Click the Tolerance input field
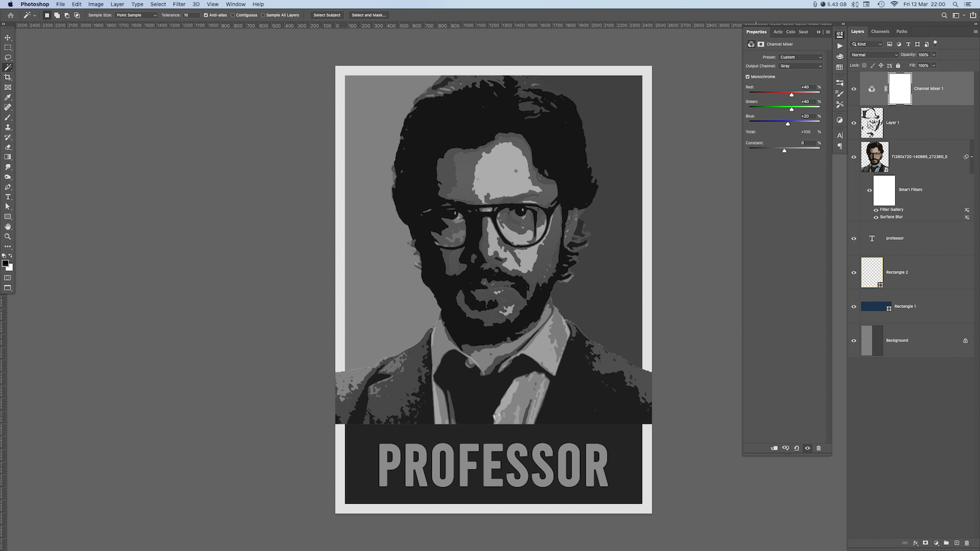This screenshot has height=551, width=980. 191,15
